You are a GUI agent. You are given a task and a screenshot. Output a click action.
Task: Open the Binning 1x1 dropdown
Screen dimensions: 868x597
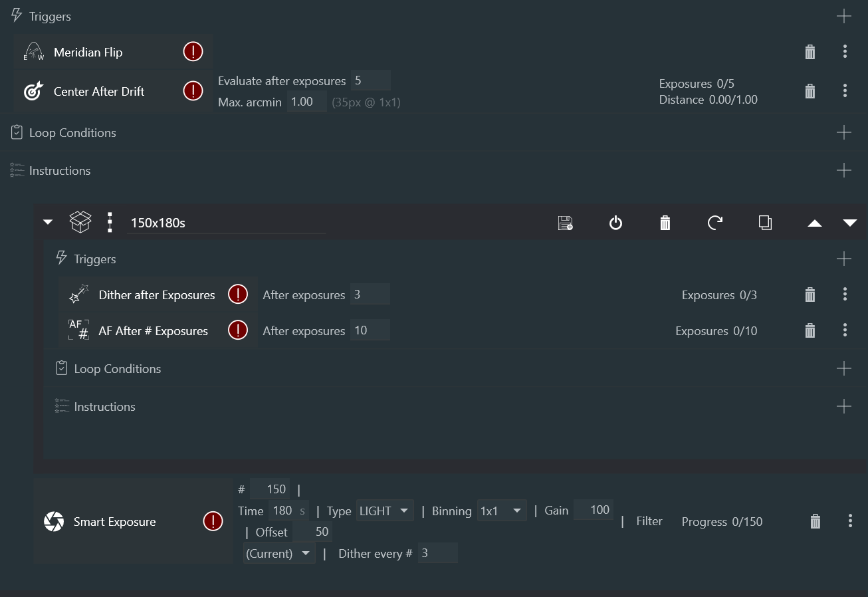click(502, 511)
